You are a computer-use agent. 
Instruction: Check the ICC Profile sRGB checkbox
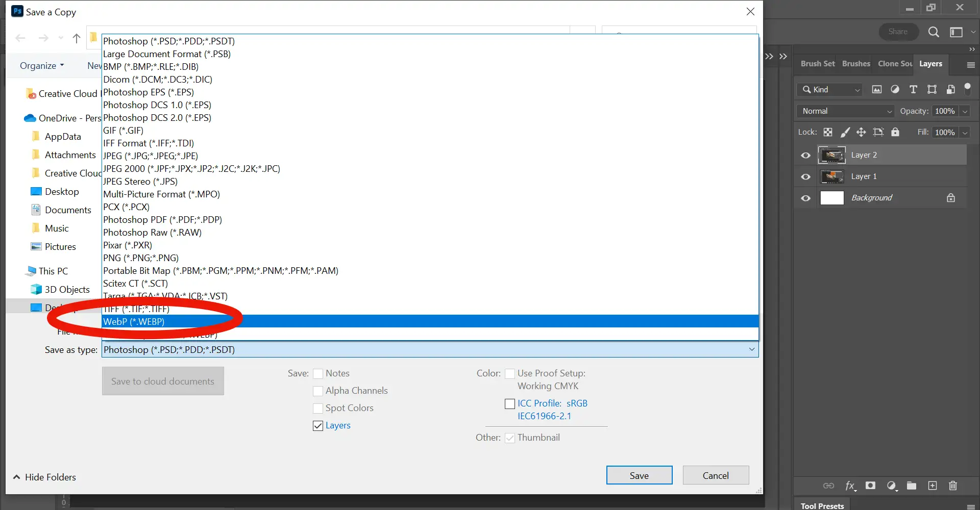click(510, 404)
